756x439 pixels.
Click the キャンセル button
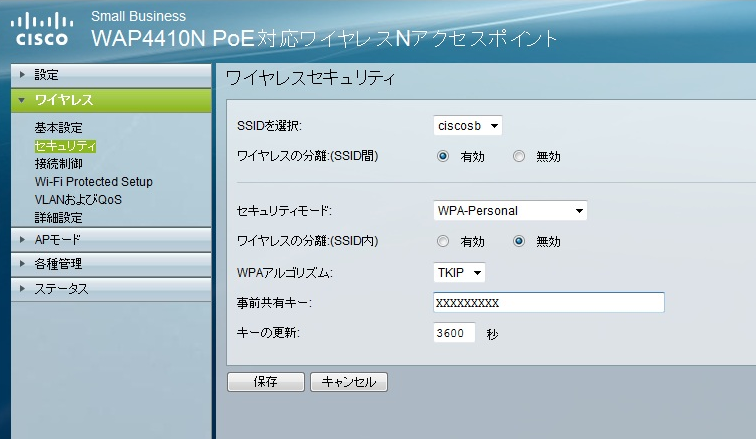(x=349, y=382)
